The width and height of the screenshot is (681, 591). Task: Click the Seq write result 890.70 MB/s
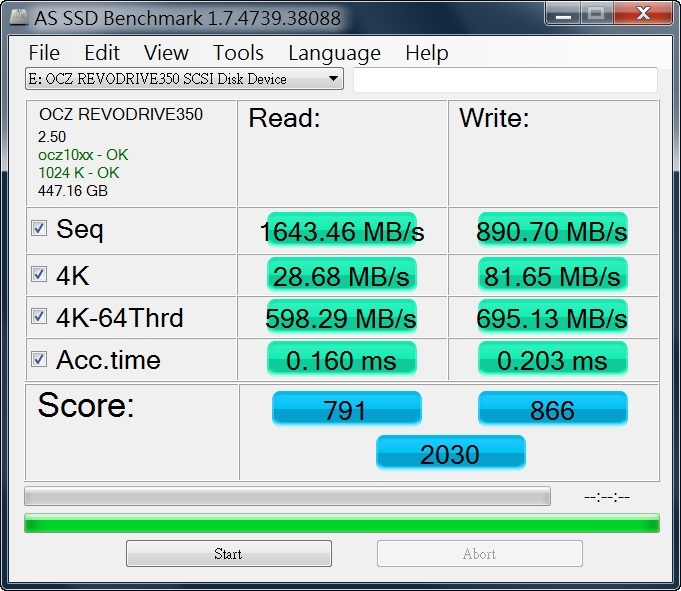click(552, 231)
